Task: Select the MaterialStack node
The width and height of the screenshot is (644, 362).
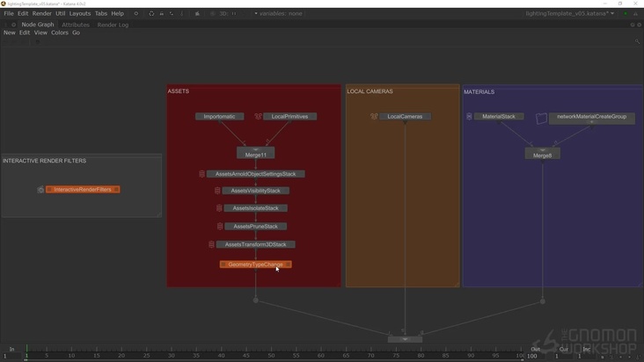Action: click(x=499, y=117)
